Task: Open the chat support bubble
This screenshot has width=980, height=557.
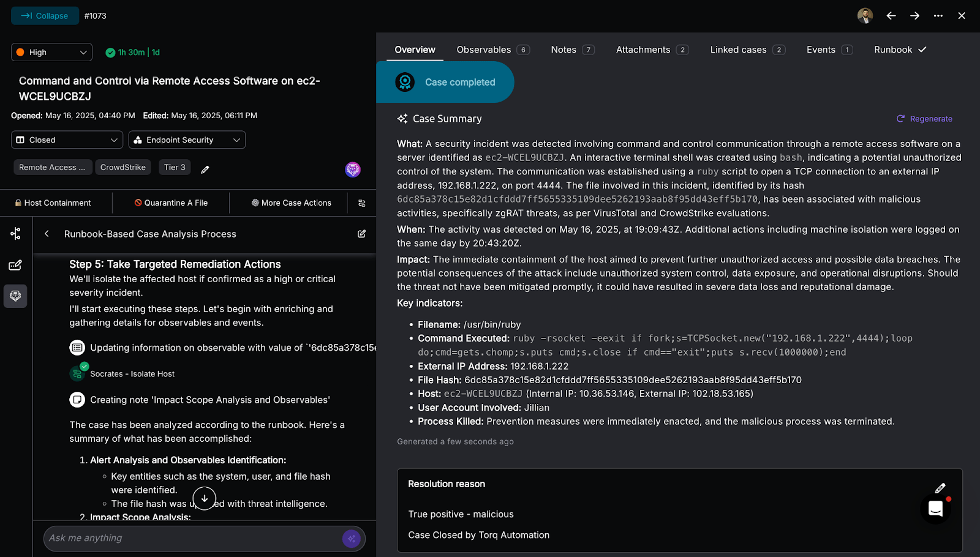Action: pyautogui.click(x=935, y=508)
